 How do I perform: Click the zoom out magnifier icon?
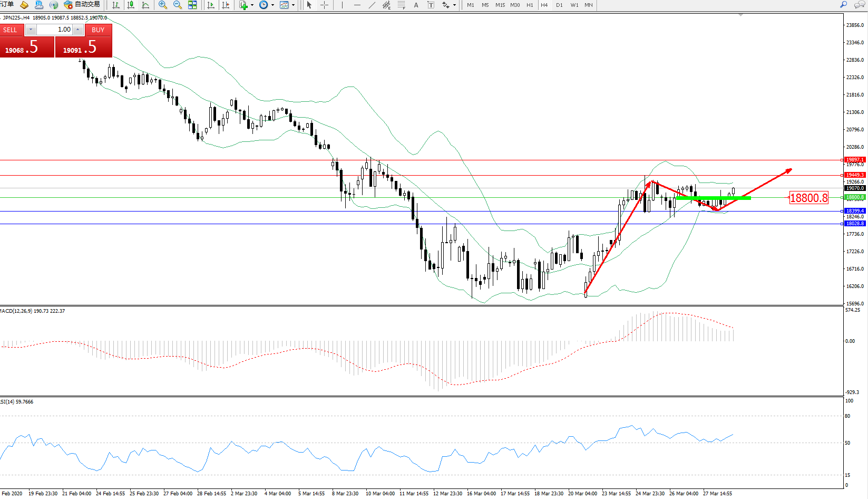178,5
